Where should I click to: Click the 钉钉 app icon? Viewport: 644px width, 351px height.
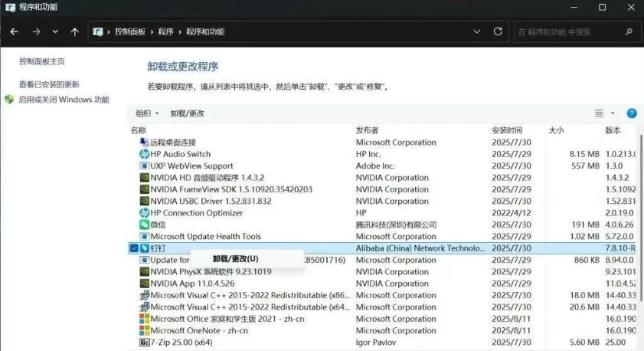coord(144,248)
